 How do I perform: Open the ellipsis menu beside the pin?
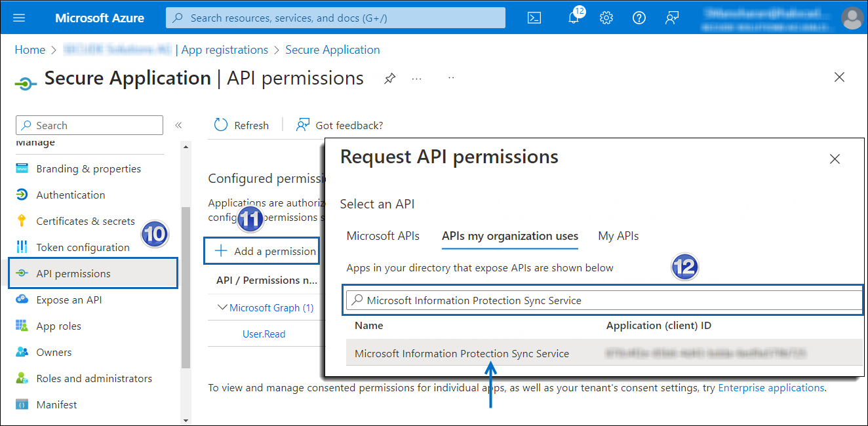[416, 78]
